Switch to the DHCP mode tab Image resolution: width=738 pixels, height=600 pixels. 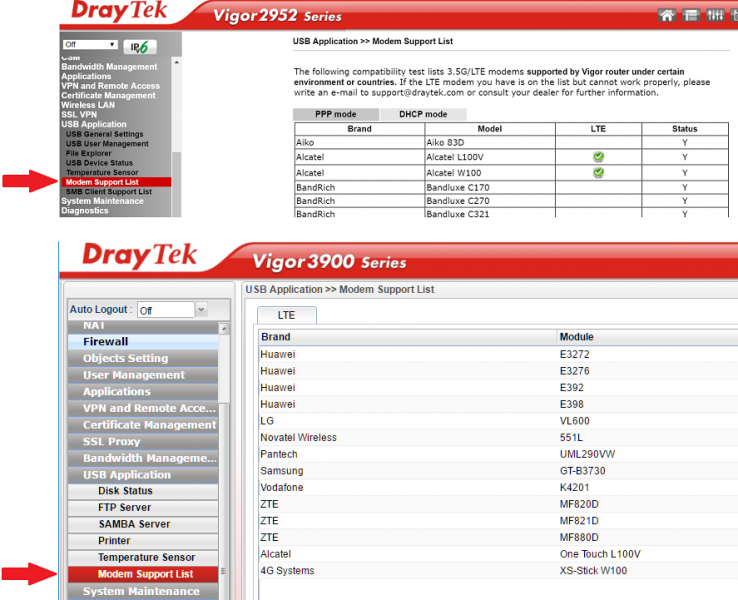[423, 114]
